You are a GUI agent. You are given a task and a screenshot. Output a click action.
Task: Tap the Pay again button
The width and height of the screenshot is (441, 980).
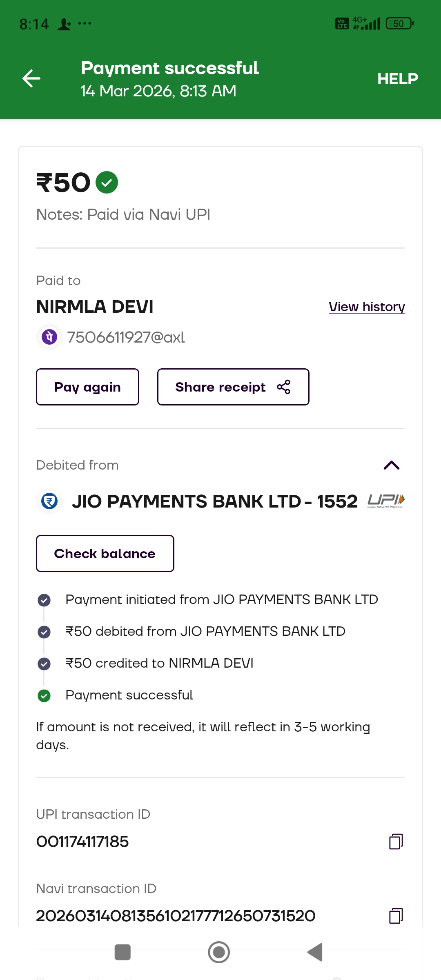[87, 387]
